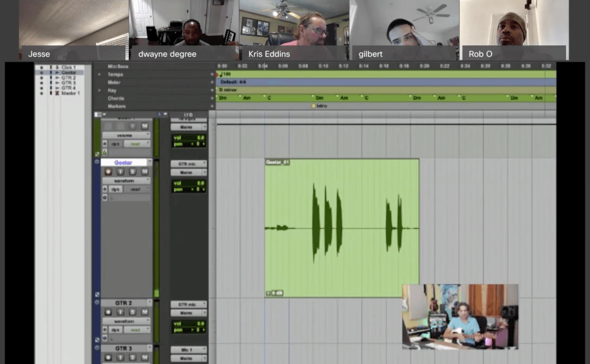
Task: Open GTR 2 automation mode selector (read)
Action: coord(137,330)
